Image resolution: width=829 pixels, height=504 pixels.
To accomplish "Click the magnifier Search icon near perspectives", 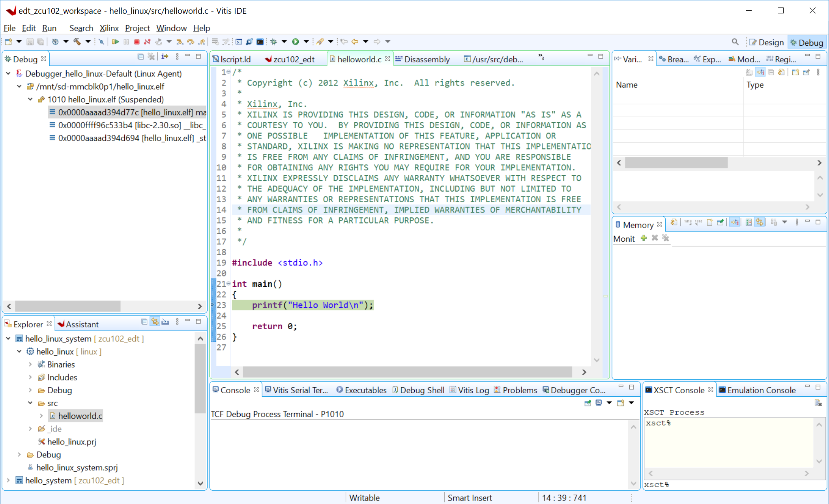I will click(x=735, y=42).
